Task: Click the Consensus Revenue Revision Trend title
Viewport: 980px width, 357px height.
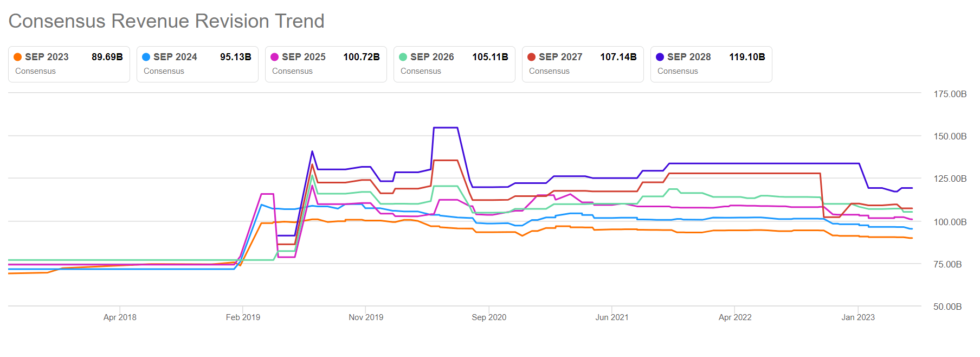Action: pyautogui.click(x=166, y=21)
